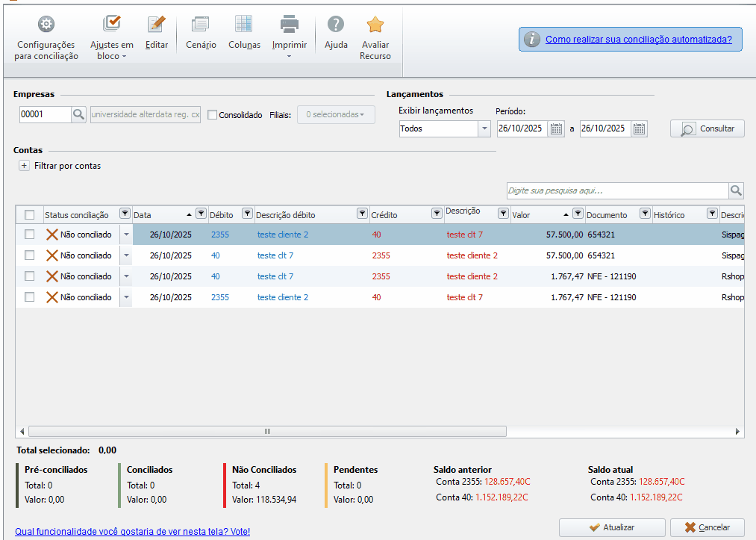Click the Consultar button
The height and width of the screenshot is (540, 756).
(707, 128)
